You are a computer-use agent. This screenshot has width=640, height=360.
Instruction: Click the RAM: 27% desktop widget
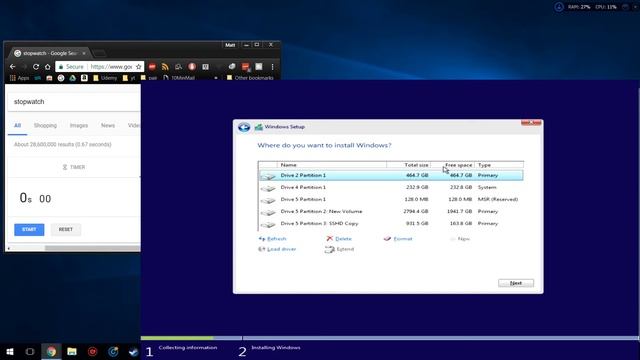click(x=579, y=7)
